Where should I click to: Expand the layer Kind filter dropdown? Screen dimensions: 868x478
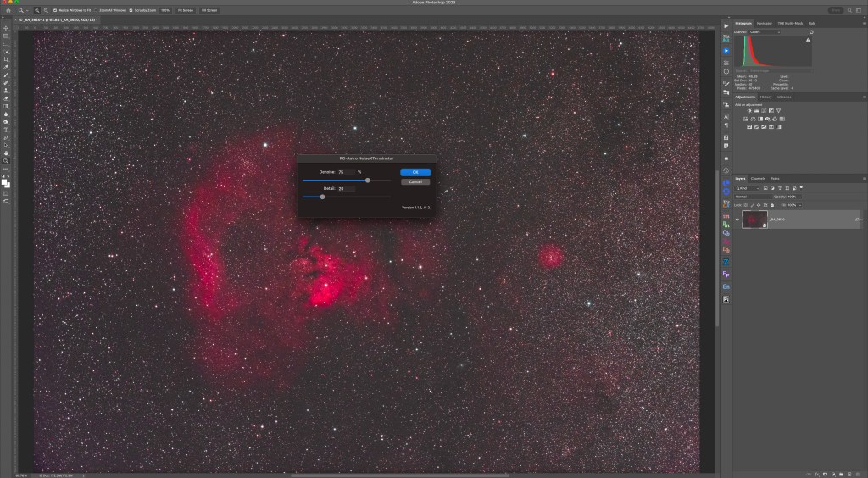click(x=748, y=188)
